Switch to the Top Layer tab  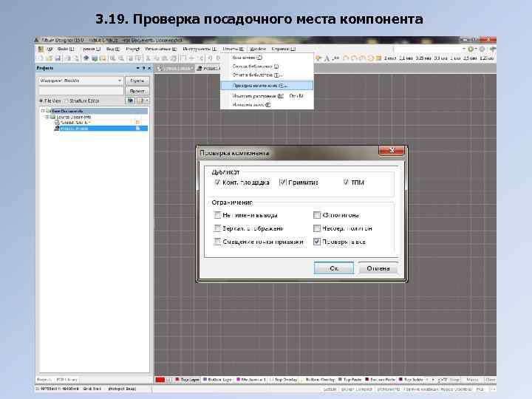pyautogui.click(x=187, y=380)
